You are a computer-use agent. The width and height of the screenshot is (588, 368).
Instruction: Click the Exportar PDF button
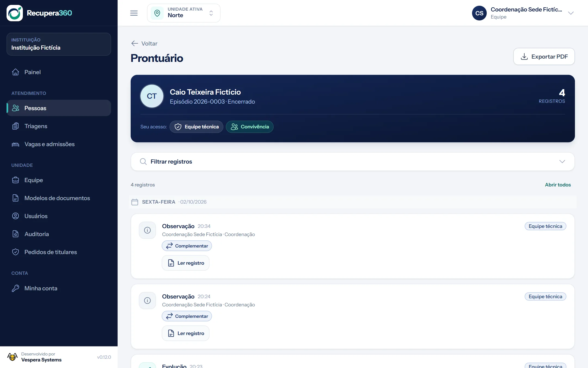tap(544, 56)
